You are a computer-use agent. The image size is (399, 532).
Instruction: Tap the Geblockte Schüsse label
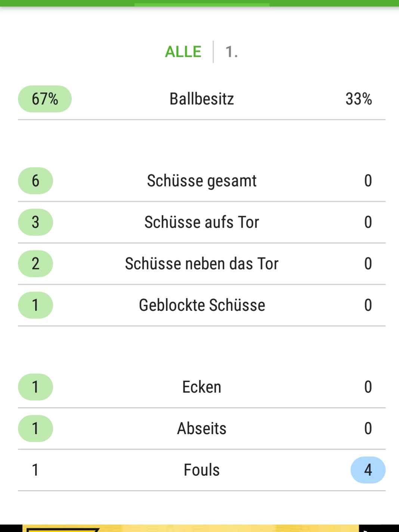202,305
